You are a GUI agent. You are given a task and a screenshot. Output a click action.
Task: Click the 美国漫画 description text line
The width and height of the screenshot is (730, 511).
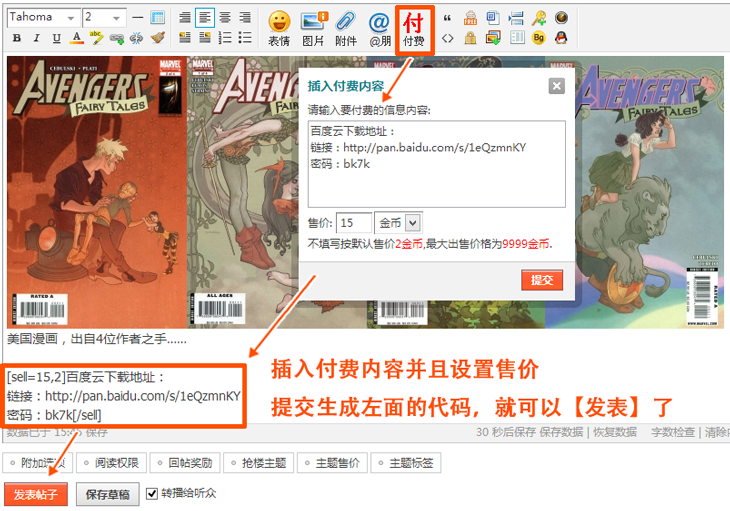tap(96, 339)
